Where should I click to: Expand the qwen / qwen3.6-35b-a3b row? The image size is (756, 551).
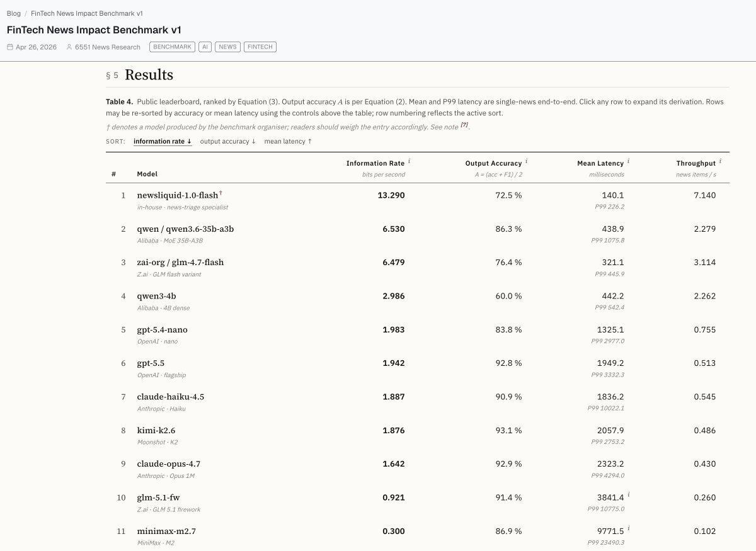[x=418, y=234]
